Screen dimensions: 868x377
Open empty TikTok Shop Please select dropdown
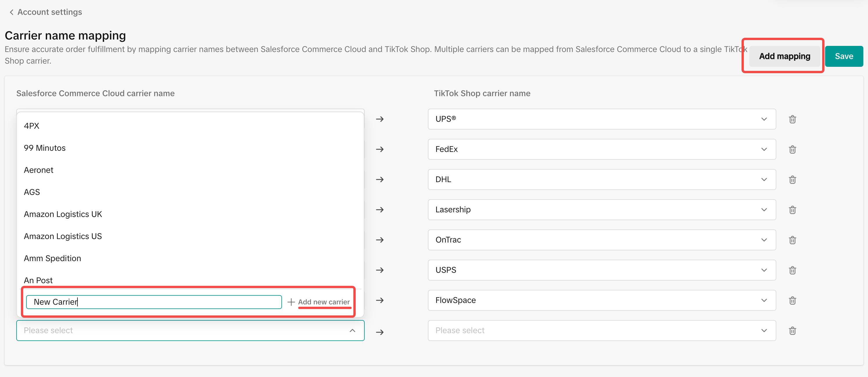(601, 331)
